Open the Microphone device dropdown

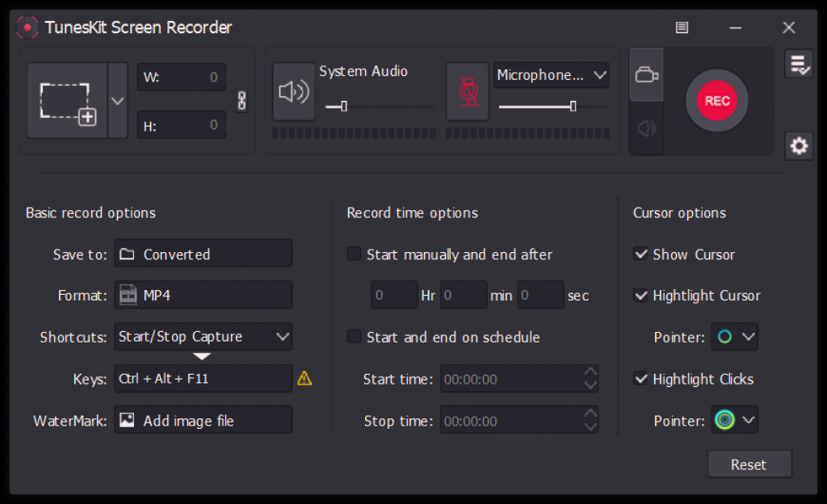pos(551,75)
